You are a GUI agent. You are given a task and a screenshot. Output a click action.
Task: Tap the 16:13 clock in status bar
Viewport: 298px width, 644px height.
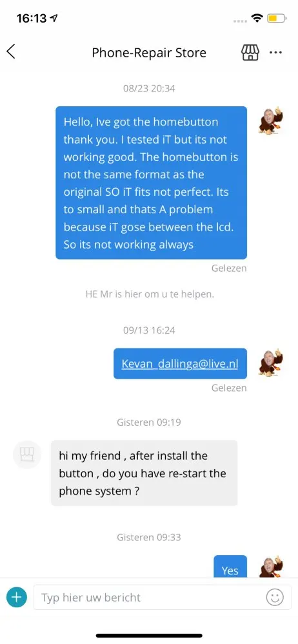coord(32,18)
